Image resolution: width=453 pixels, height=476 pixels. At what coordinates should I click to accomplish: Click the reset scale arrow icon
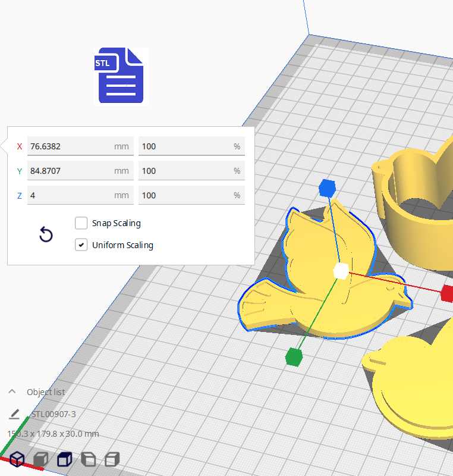coord(46,234)
